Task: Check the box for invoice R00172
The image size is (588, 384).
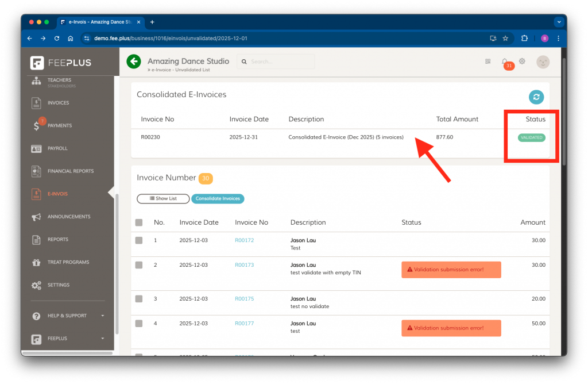Action: 139,240
